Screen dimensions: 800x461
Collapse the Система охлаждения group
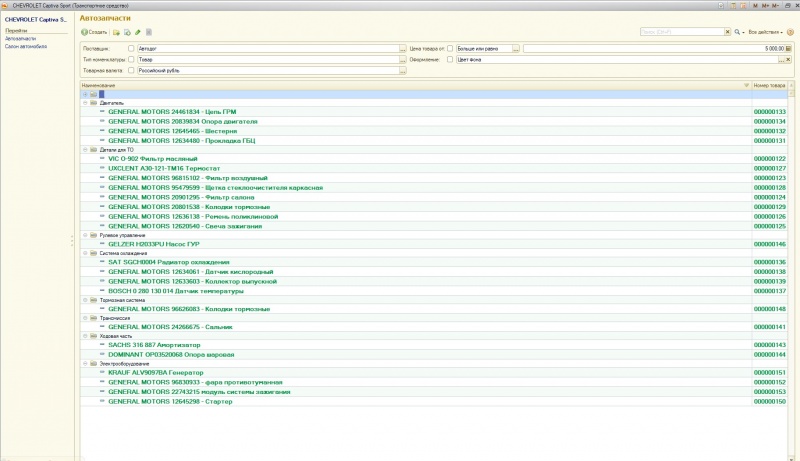(85, 253)
